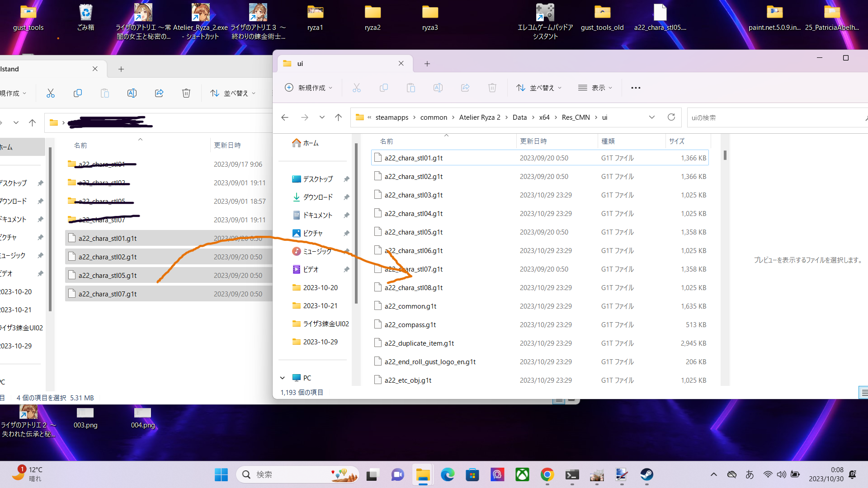868x488 pixels.
Task: Refresh the ui folder view
Action: (x=671, y=117)
